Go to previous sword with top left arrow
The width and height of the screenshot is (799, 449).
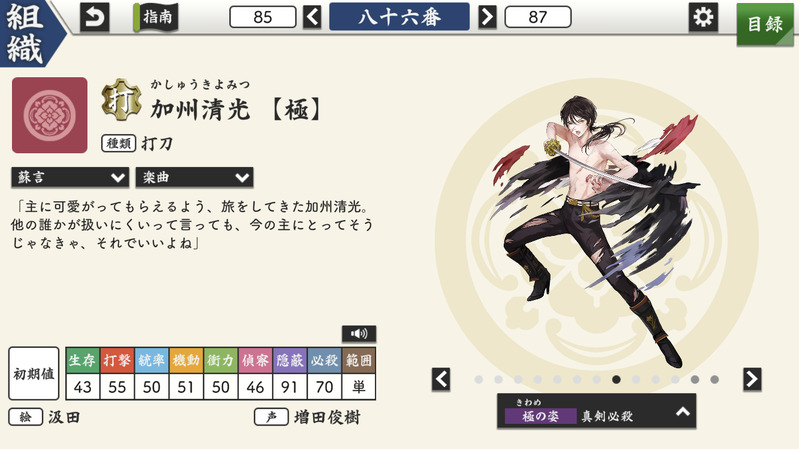(312, 17)
